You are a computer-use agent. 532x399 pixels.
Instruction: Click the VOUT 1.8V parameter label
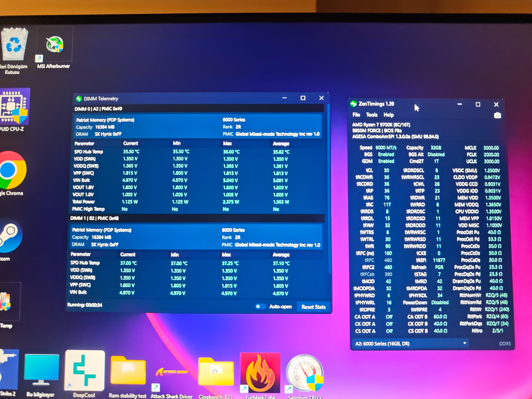83,187
